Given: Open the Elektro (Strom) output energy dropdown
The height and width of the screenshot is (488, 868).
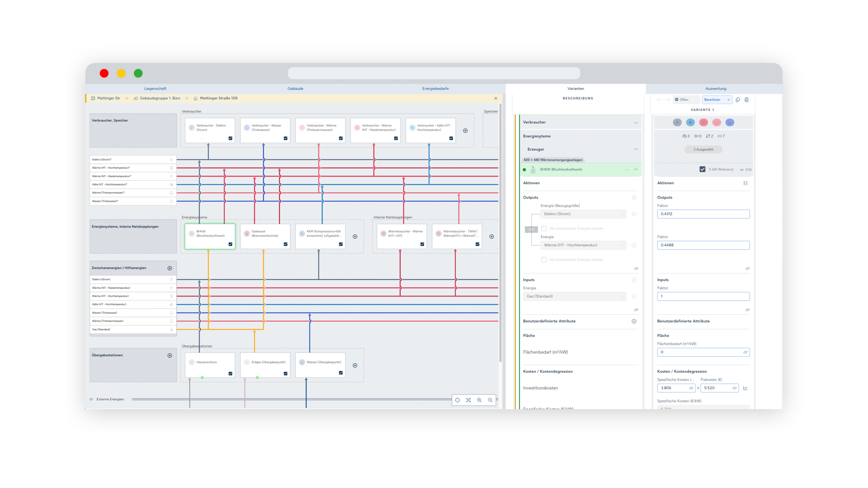Looking at the screenshot, I should coord(583,214).
